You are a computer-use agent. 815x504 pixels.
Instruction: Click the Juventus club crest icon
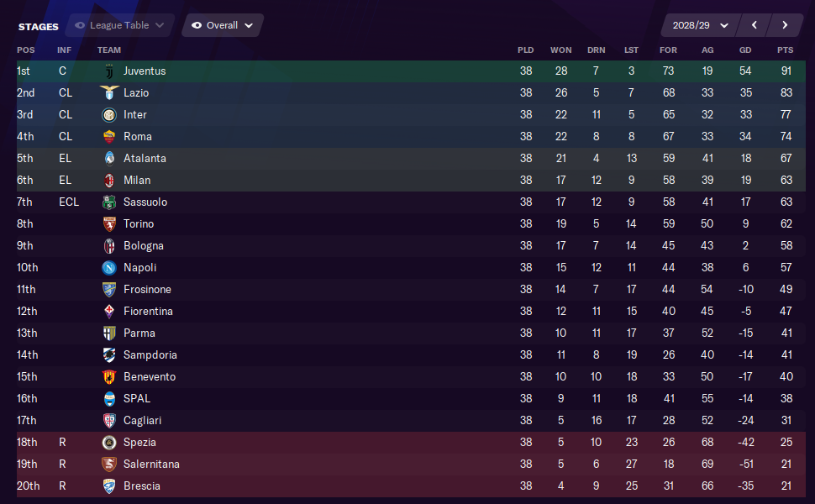click(x=109, y=71)
